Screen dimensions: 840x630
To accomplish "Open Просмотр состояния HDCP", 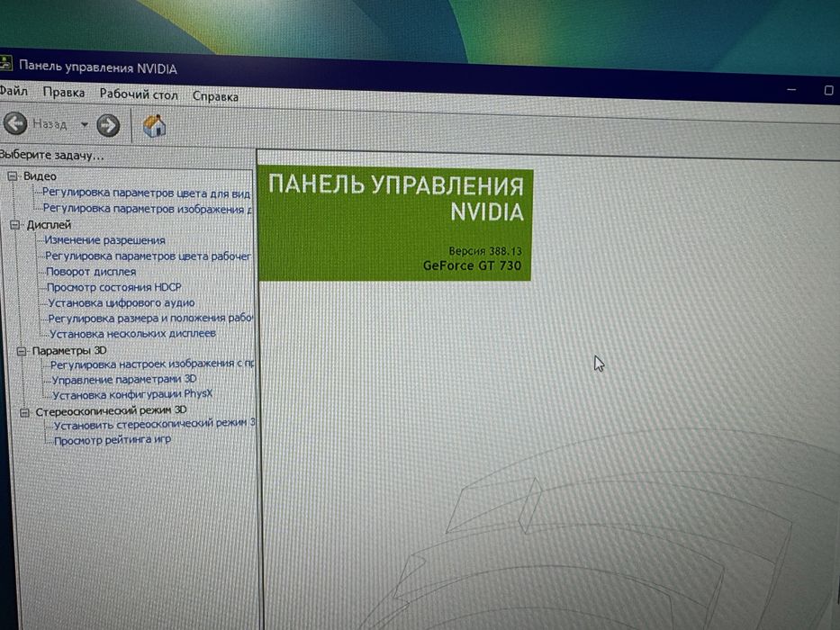I will [114, 287].
